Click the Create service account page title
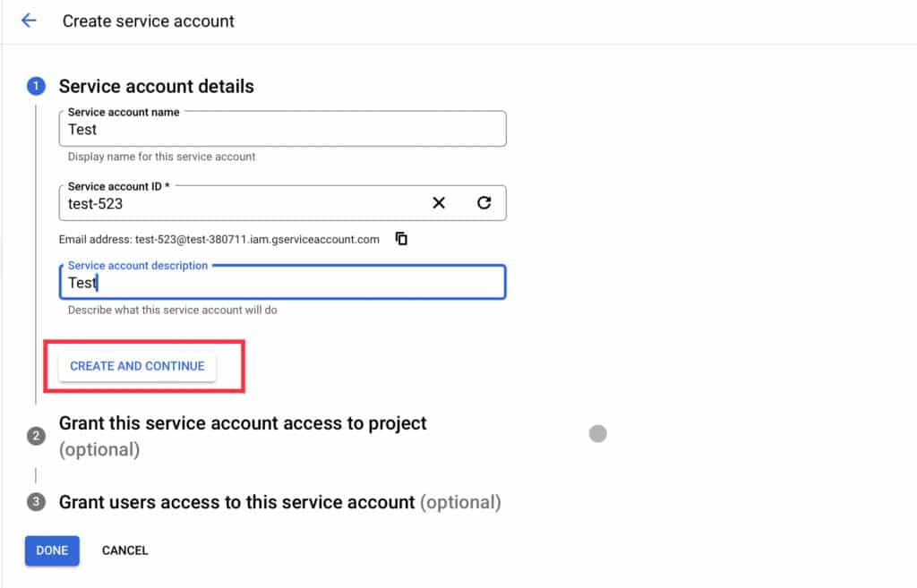 [x=149, y=21]
